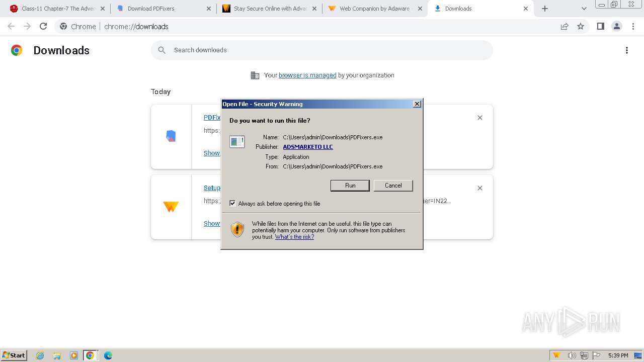Image resolution: width=644 pixels, height=362 pixels.
Task: Open the Chrome profile avatar menu
Action: [616, 26]
